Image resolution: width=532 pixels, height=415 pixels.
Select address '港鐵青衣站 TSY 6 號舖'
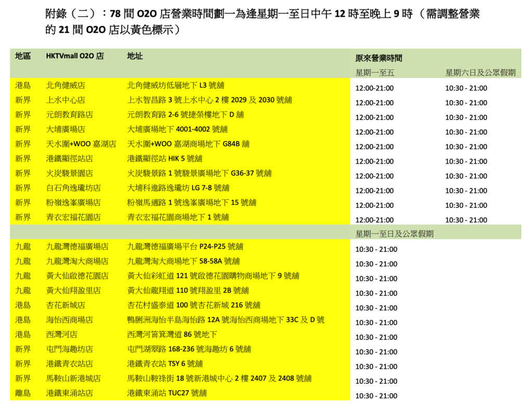(x=165, y=364)
